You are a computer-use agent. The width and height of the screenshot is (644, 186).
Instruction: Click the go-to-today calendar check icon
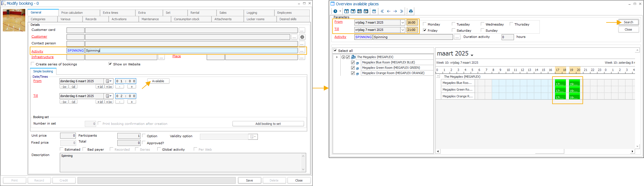coord(374,11)
